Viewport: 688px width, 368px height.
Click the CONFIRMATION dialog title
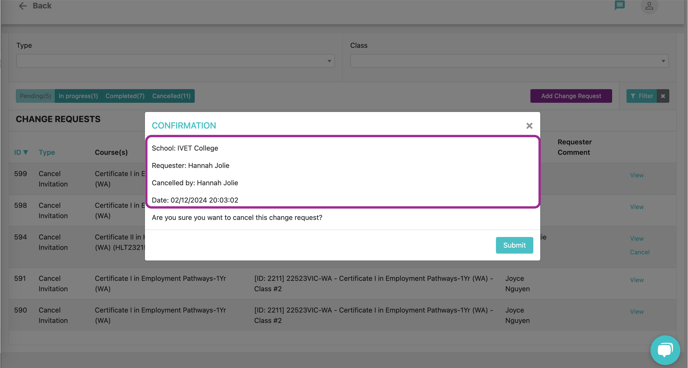point(184,125)
